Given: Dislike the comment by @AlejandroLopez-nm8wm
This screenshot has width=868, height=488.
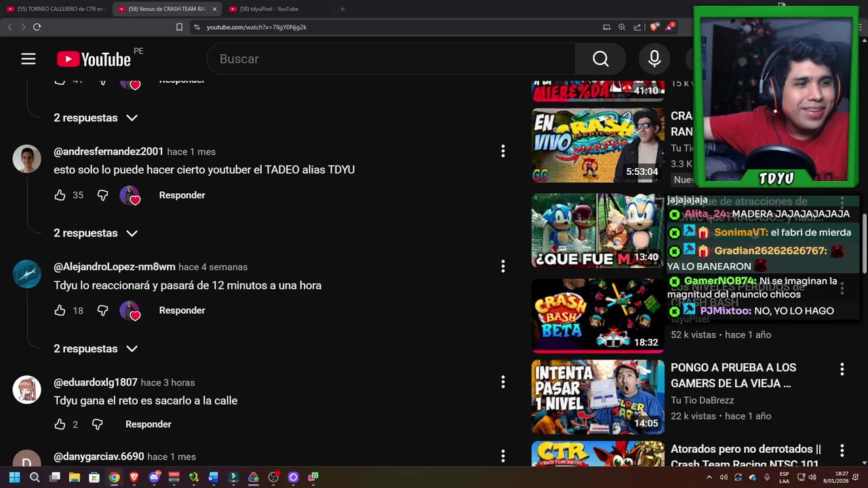Looking at the screenshot, I should pyautogui.click(x=102, y=310).
